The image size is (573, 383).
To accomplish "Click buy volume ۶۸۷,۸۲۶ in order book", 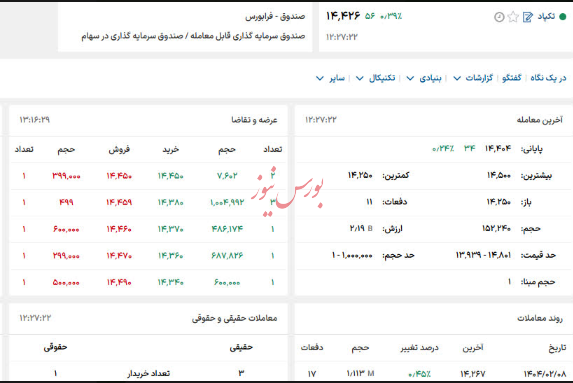I will pos(227,255).
